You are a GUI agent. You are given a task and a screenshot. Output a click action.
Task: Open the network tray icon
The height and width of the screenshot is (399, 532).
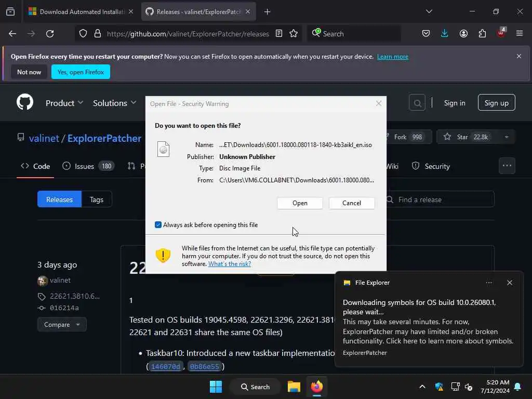tap(455, 387)
